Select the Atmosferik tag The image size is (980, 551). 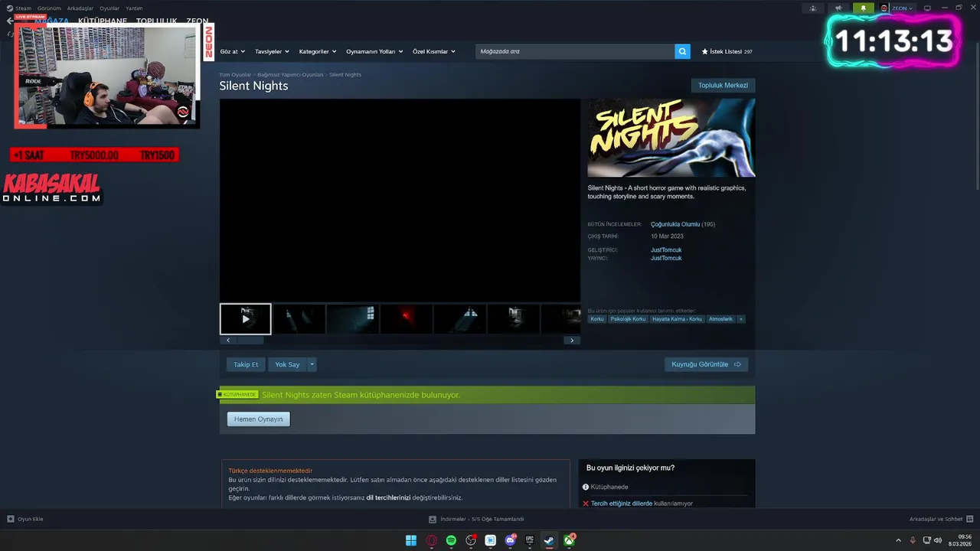tap(720, 319)
